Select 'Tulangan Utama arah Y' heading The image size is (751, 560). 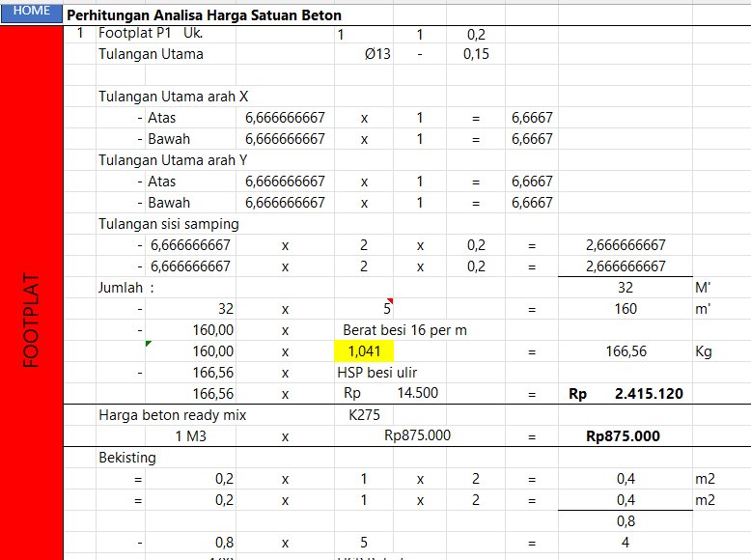coord(173,160)
